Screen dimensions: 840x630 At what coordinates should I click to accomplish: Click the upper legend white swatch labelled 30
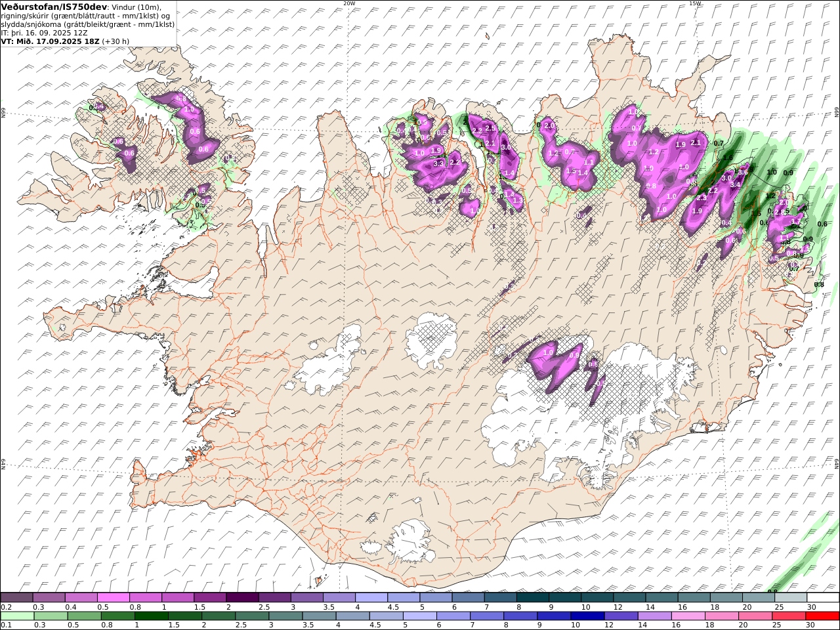click(822, 598)
